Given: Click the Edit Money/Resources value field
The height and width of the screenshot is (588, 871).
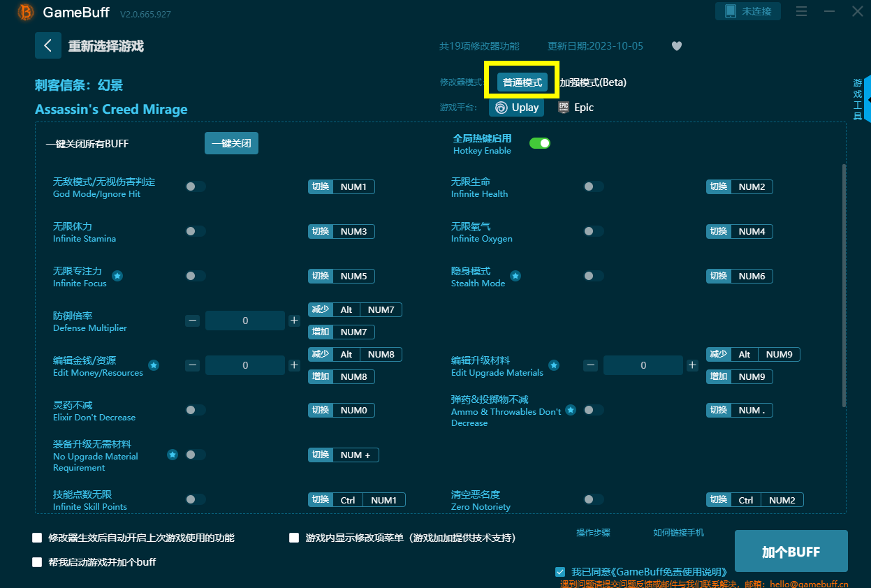Looking at the screenshot, I should [245, 365].
